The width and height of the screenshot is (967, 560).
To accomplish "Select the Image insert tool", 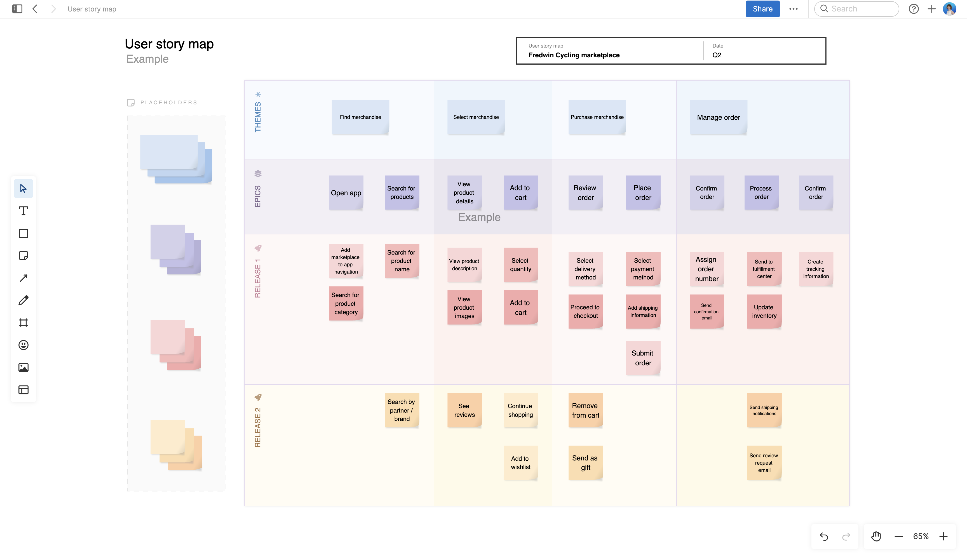I will coord(24,367).
